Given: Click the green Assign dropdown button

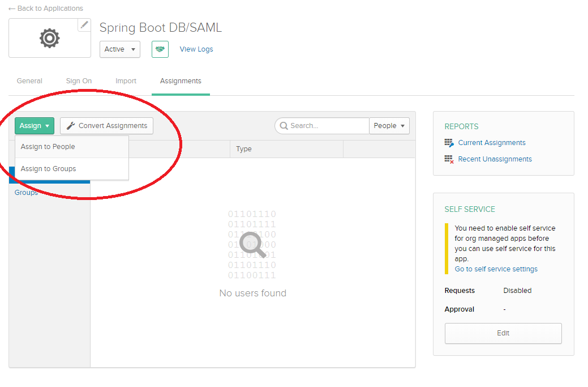Looking at the screenshot, I should [x=35, y=126].
